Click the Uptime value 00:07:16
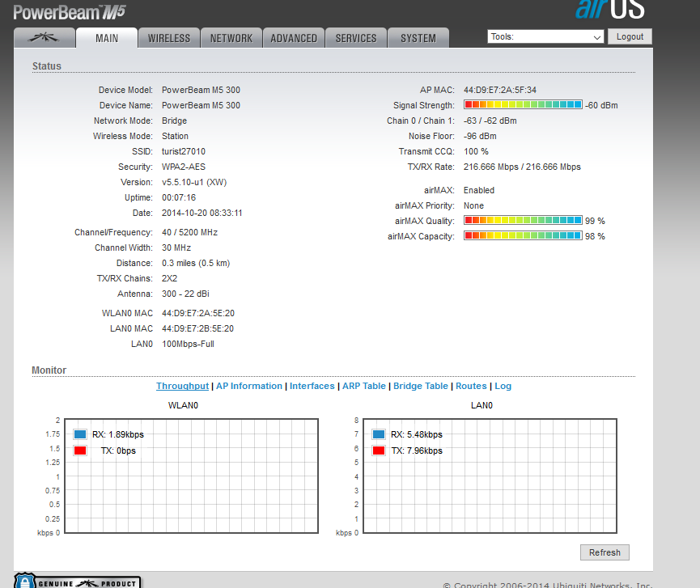This screenshot has width=700, height=588. [x=179, y=197]
